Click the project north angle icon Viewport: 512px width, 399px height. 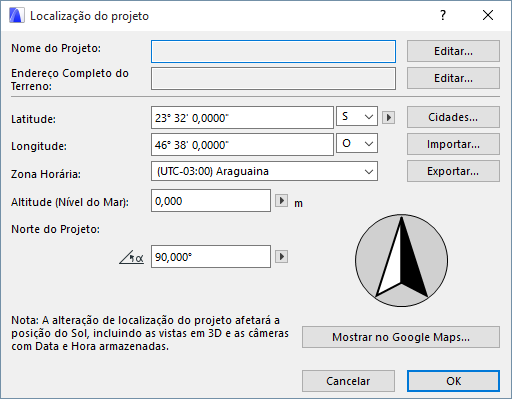click(132, 257)
